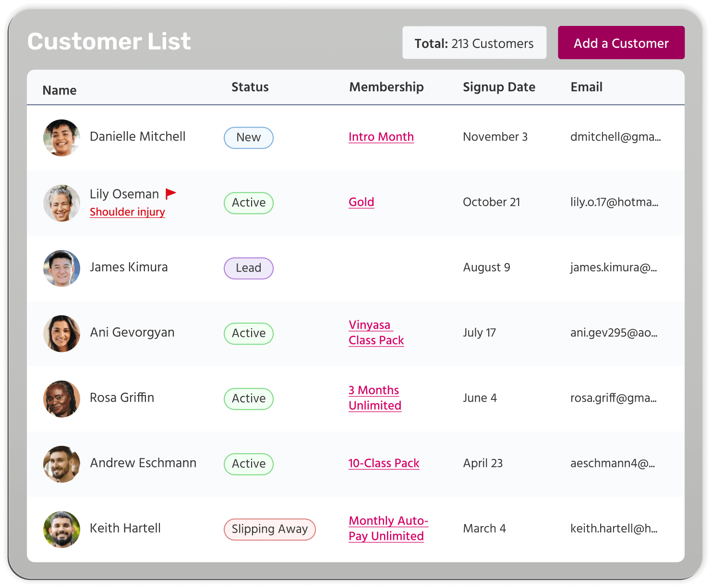Select the name Keith Hartell
The height and width of the screenshot is (588, 712).
(125, 528)
